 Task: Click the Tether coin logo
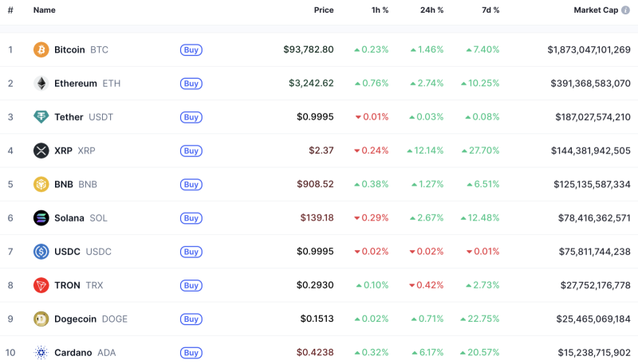click(x=41, y=117)
